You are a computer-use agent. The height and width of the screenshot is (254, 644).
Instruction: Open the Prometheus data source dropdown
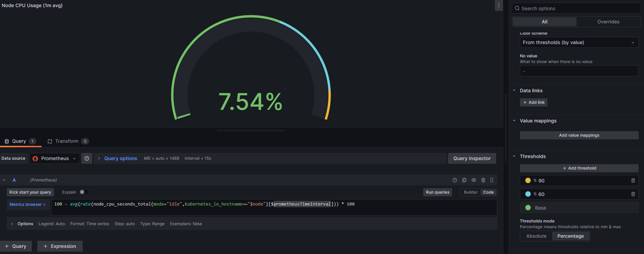(55, 158)
